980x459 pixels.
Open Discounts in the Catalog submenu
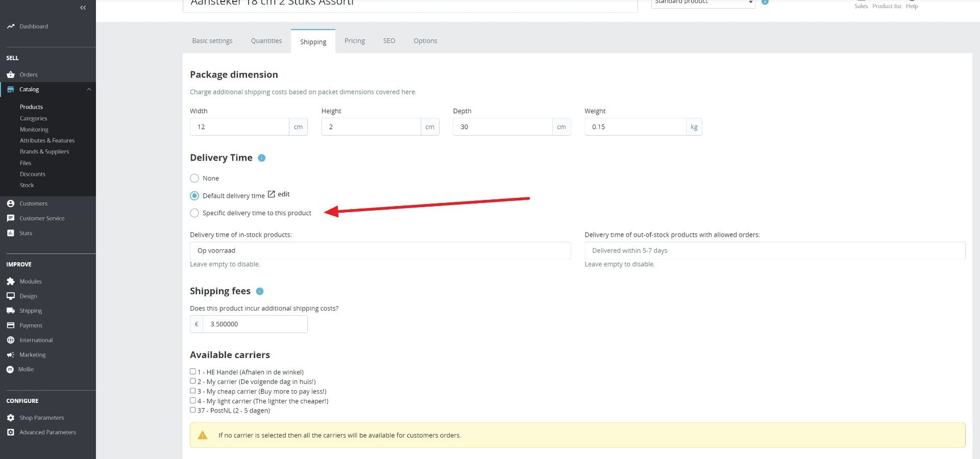33,174
